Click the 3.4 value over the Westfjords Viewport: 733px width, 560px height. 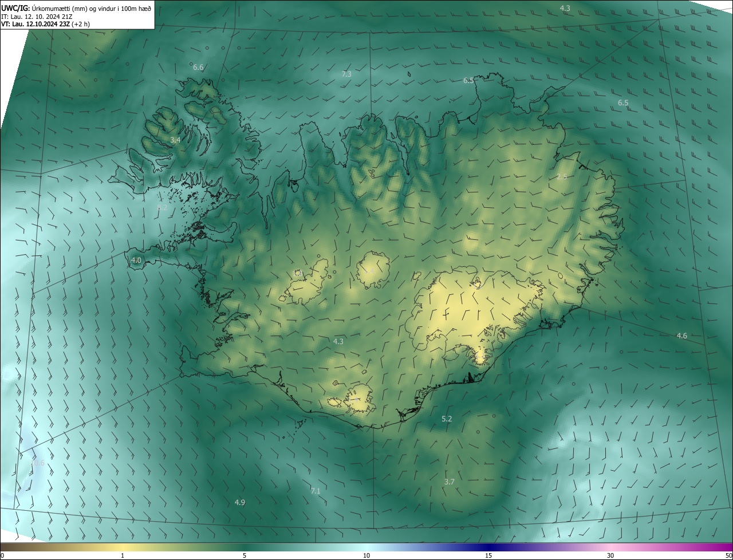175,140
